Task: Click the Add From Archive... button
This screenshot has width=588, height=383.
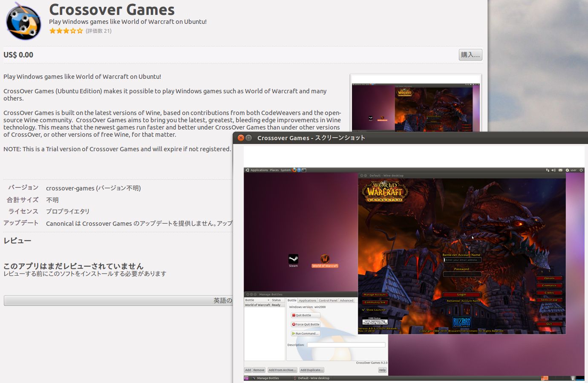Action: 282,370
